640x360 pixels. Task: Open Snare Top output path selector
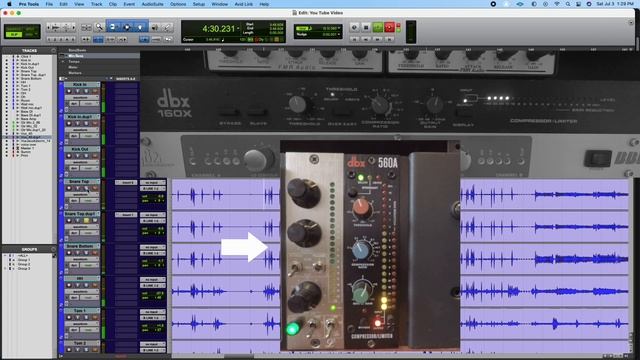click(x=153, y=188)
